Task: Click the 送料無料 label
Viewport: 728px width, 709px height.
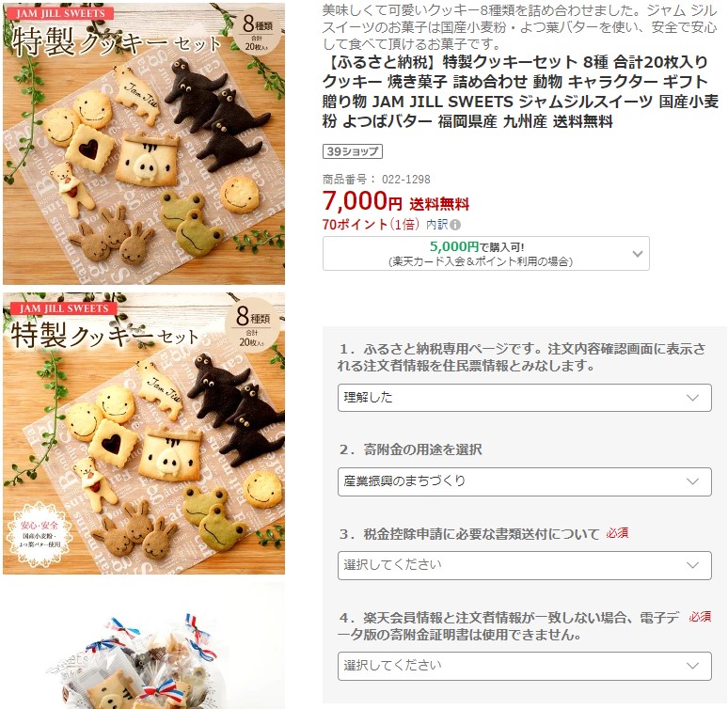Action: (439, 204)
